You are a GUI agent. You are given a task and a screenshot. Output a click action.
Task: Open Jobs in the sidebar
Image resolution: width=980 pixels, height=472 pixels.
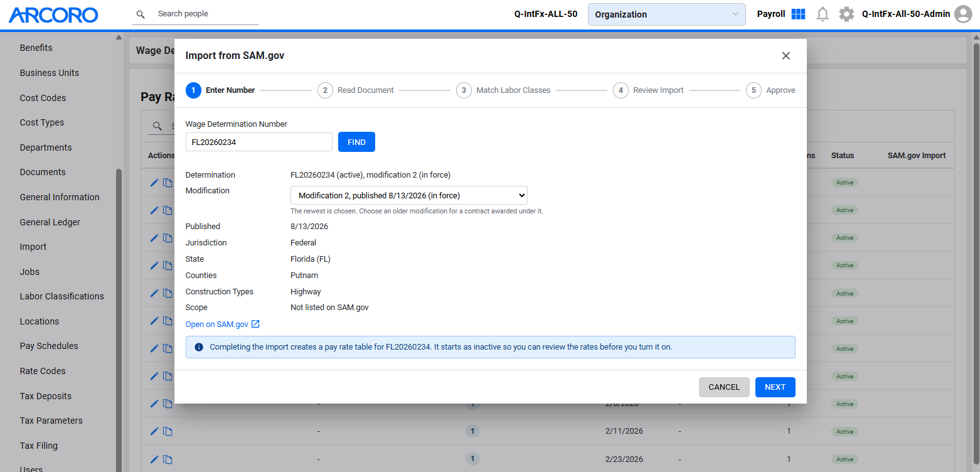click(x=29, y=272)
